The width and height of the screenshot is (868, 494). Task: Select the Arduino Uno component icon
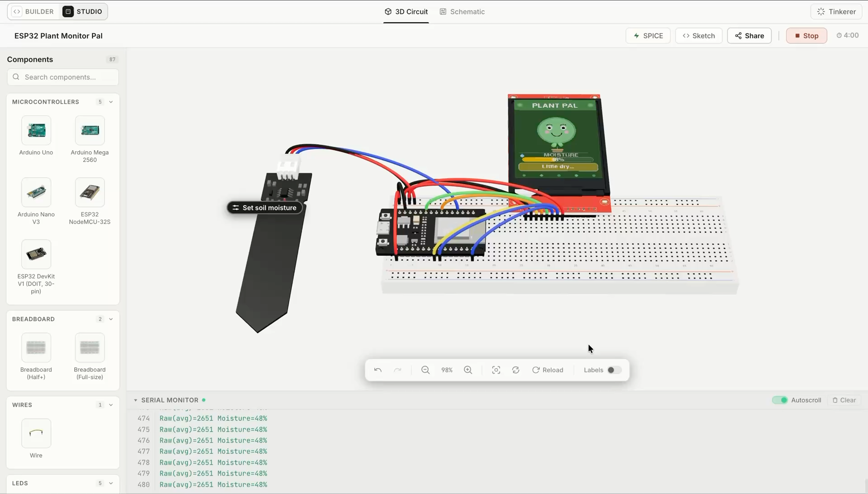36,130
